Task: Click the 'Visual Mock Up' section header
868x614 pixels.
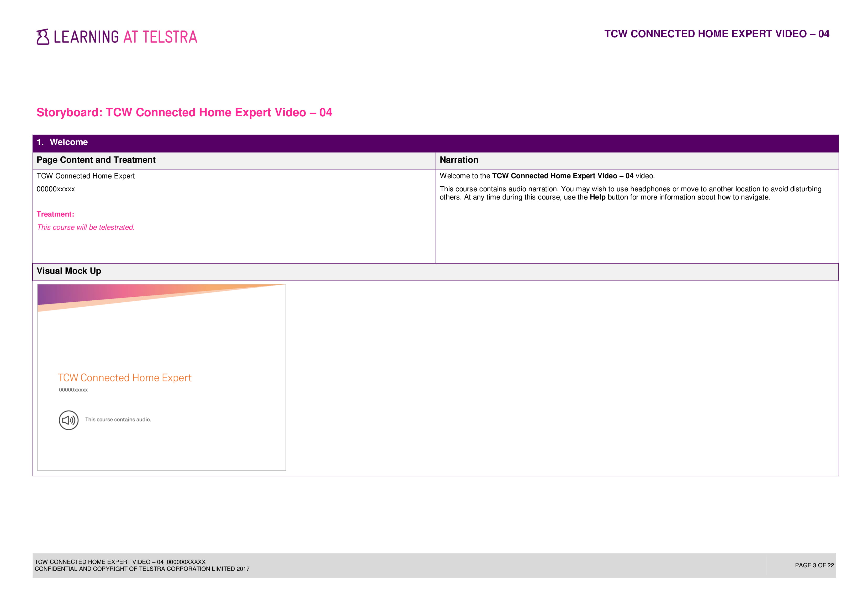Action: click(69, 271)
